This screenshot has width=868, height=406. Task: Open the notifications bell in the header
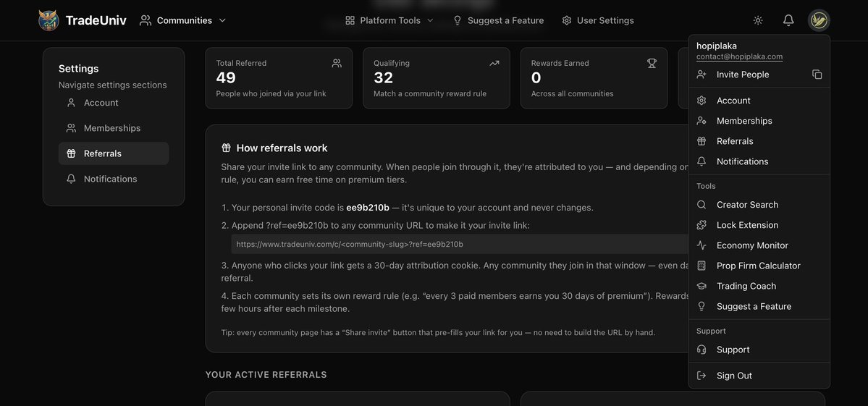click(x=788, y=20)
